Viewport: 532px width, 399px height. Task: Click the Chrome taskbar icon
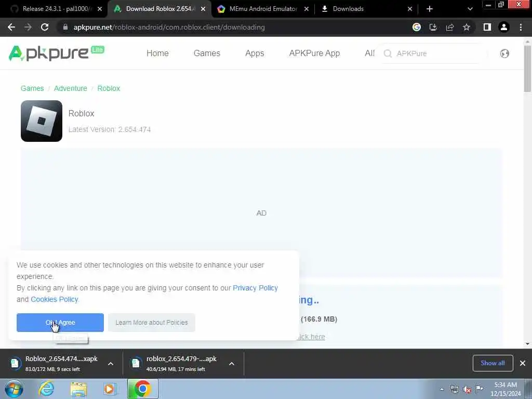click(142, 389)
